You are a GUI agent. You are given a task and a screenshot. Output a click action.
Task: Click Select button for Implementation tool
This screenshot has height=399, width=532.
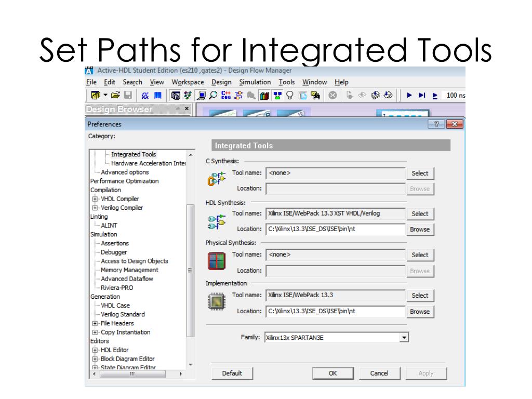pyautogui.click(x=420, y=296)
